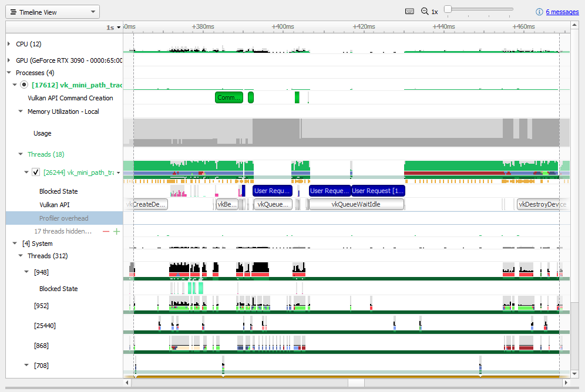Click the keyboard shortcuts icon on the toolbar
585x392 pixels.
click(409, 11)
